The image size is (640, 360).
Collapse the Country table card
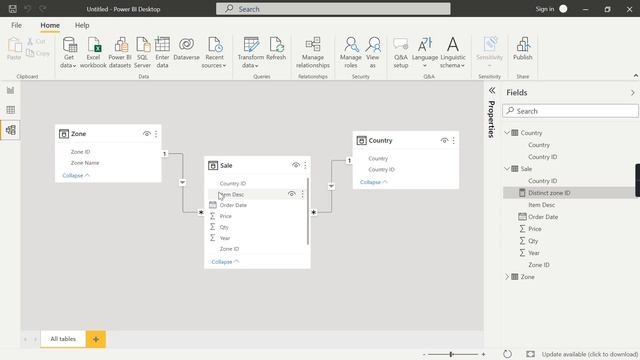pyautogui.click(x=374, y=182)
